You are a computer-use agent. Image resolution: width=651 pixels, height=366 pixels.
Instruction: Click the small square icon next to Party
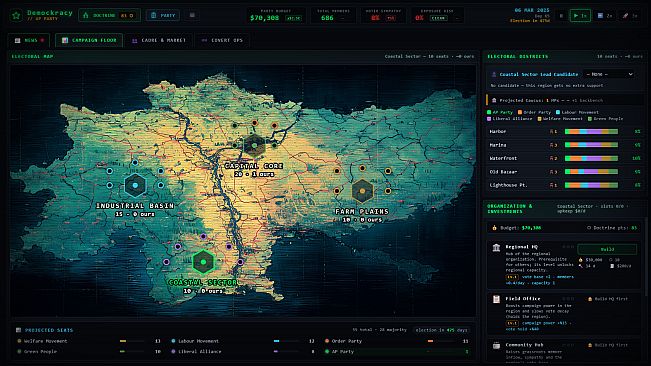tap(192, 15)
